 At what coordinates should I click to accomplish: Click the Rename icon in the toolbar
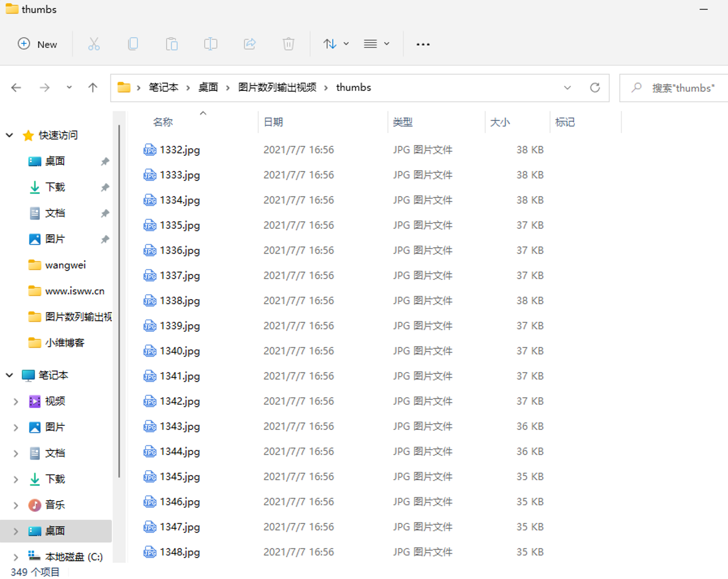(x=211, y=44)
